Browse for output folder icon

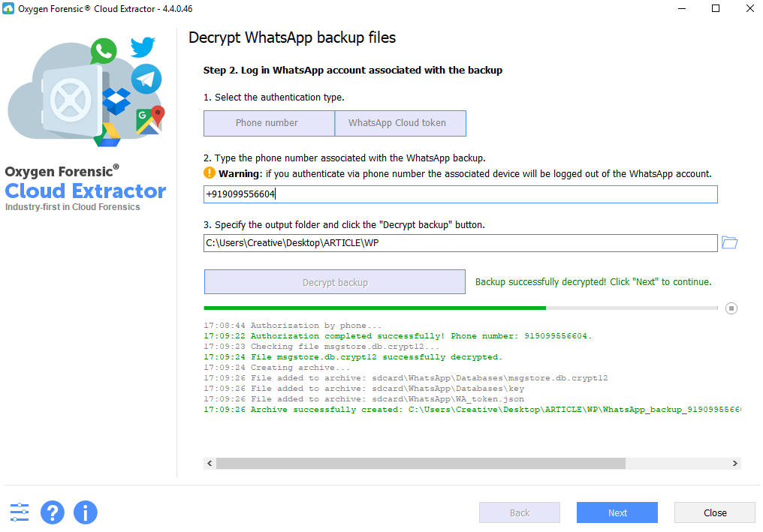(729, 242)
